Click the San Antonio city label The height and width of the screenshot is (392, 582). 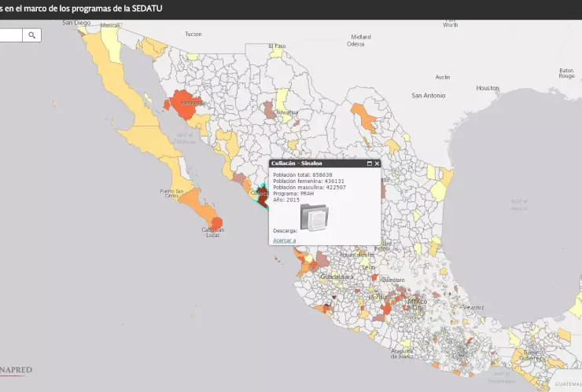point(428,95)
